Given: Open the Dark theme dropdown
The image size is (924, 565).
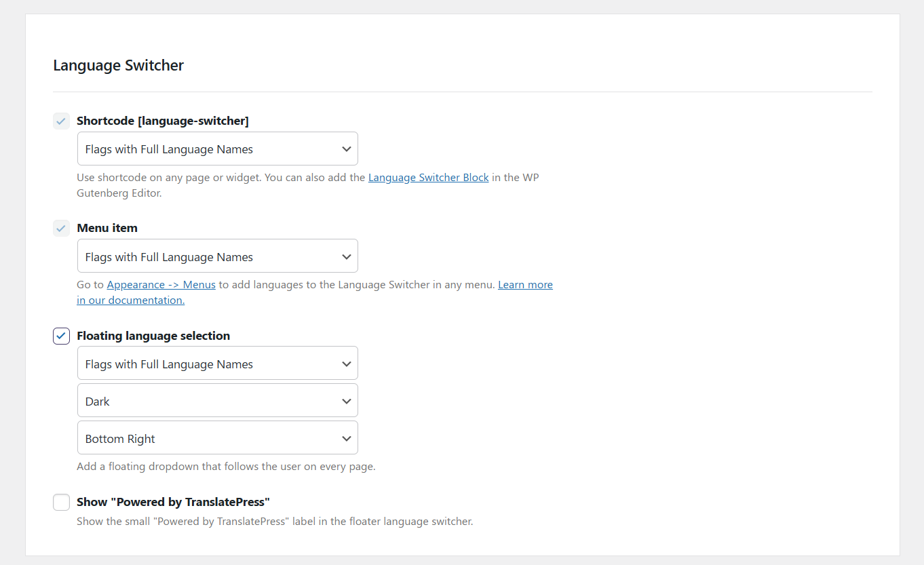Looking at the screenshot, I should pyautogui.click(x=218, y=401).
